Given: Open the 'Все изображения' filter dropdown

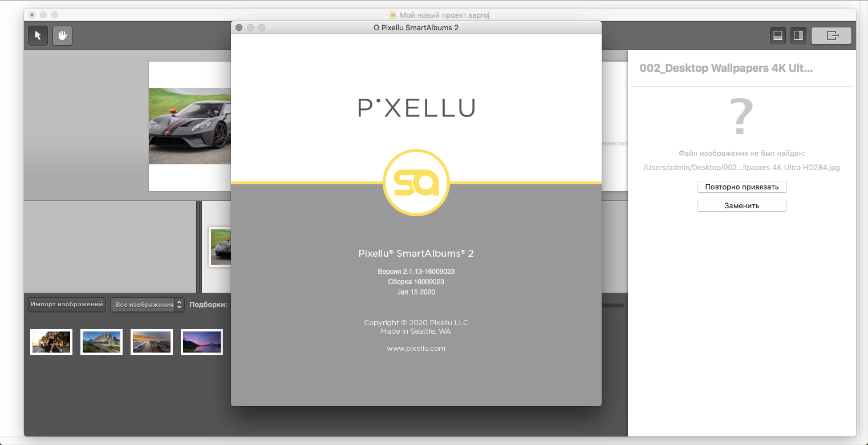Looking at the screenshot, I should point(147,305).
